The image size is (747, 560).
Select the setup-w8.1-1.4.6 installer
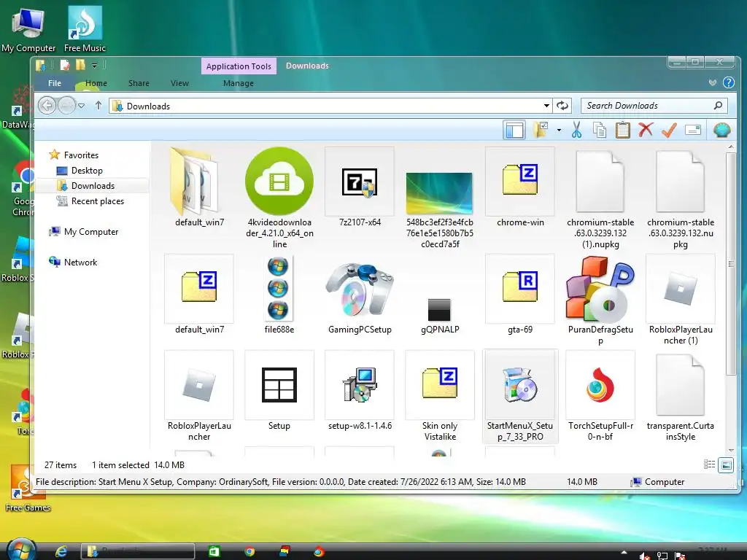click(360, 392)
